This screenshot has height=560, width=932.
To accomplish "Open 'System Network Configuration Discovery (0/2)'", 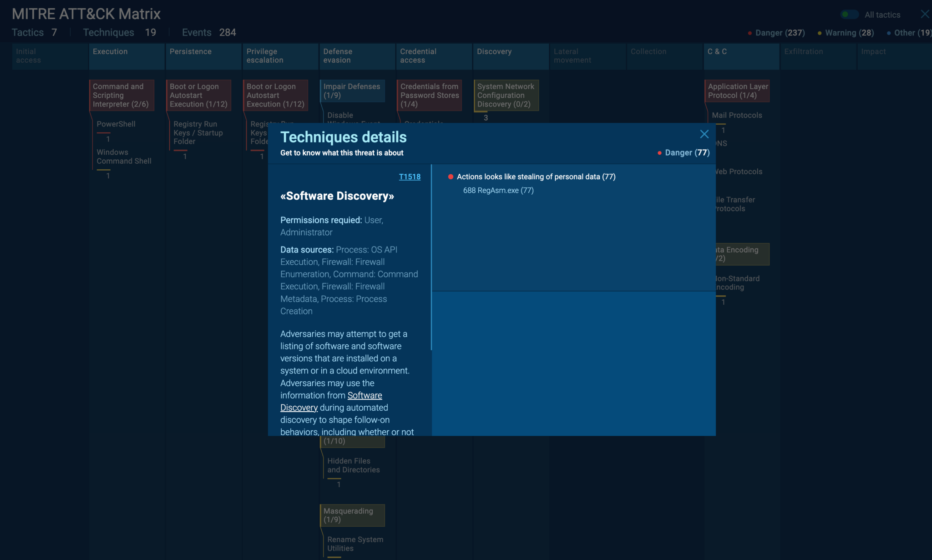I will (506, 95).
